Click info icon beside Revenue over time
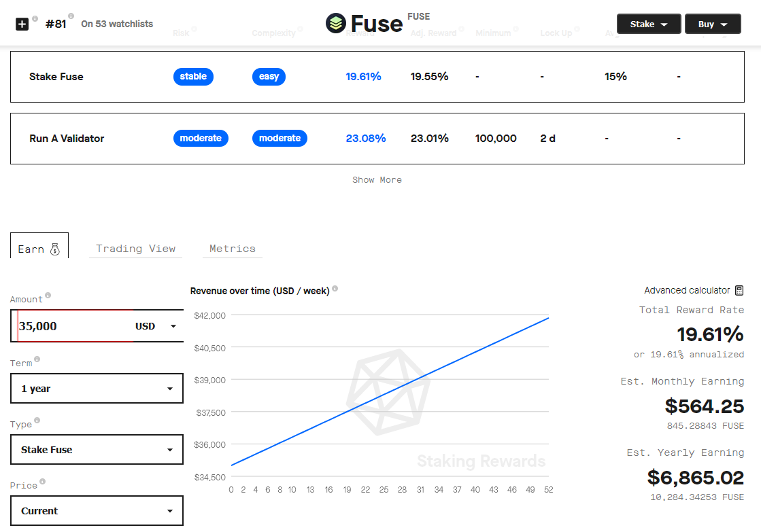761x532 pixels. pyautogui.click(x=335, y=289)
